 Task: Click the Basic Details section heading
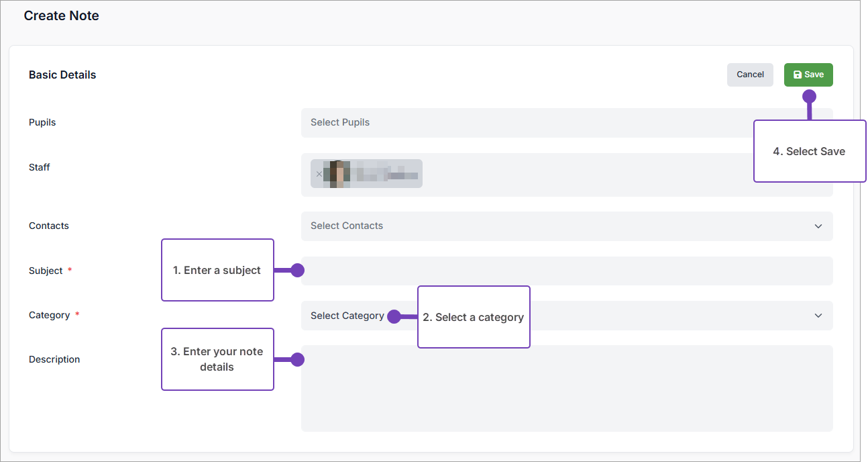pos(62,75)
